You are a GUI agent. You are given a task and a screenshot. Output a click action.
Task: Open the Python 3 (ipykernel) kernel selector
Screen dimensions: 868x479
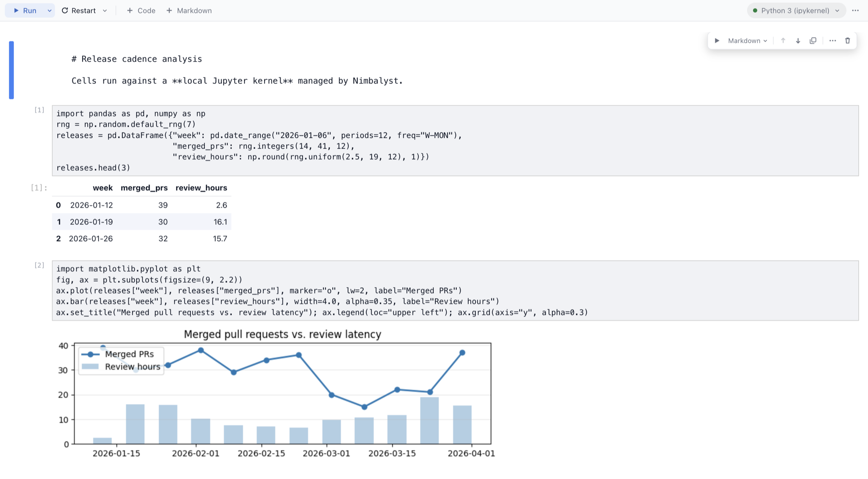click(x=796, y=11)
